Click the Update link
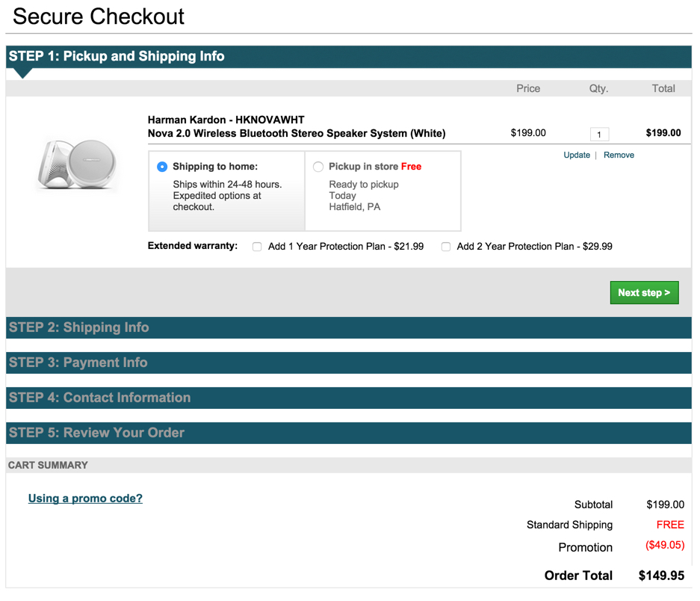This screenshot has height=601, width=700. (x=576, y=155)
